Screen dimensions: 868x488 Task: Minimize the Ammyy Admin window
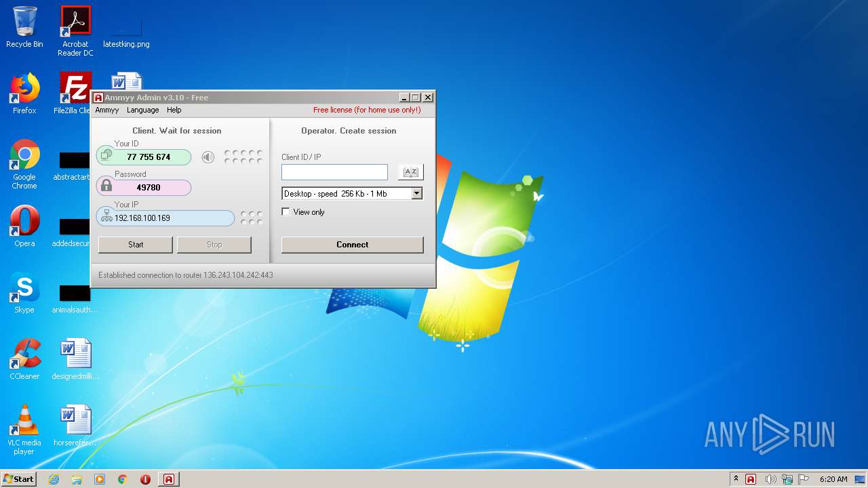(x=404, y=98)
